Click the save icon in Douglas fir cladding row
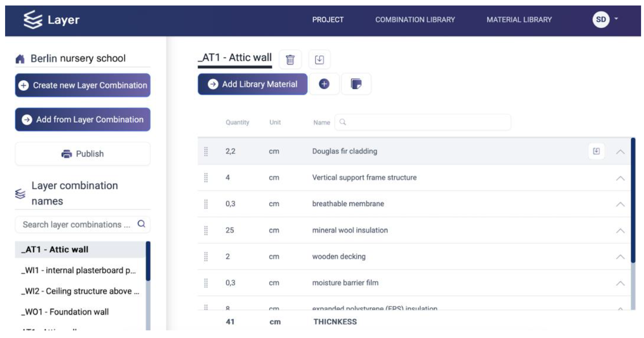Viewport: 644px width, 338px height. click(596, 151)
